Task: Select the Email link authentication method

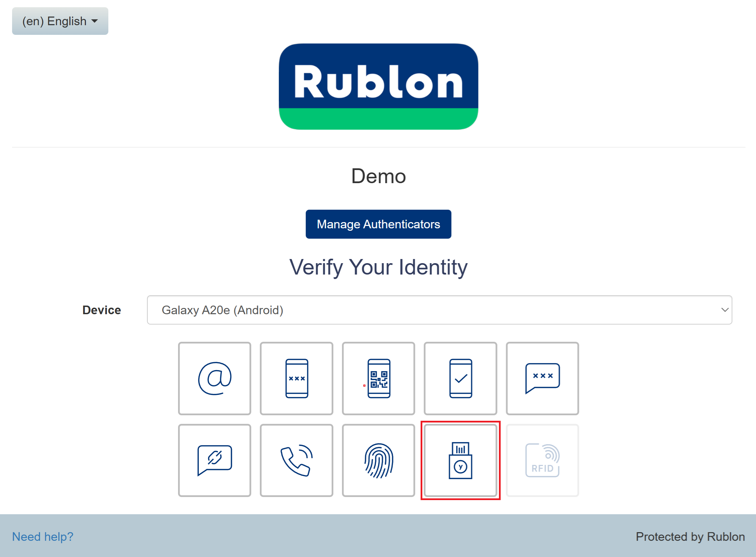Action: click(214, 378)
